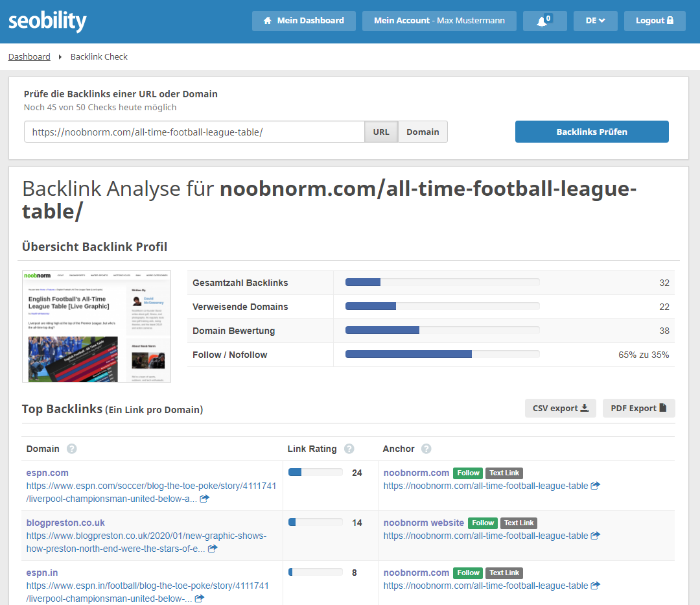700x605 pixels.
Task: Click the Follow badge in espn.com row
Action: (468, 473)
